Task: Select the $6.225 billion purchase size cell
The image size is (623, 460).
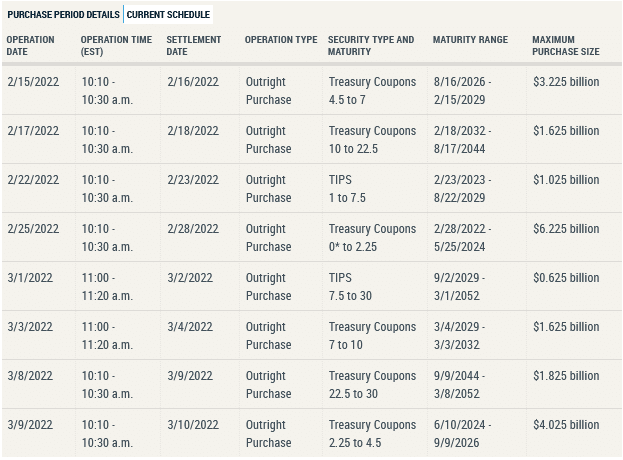Action: (x=566, y=229)
